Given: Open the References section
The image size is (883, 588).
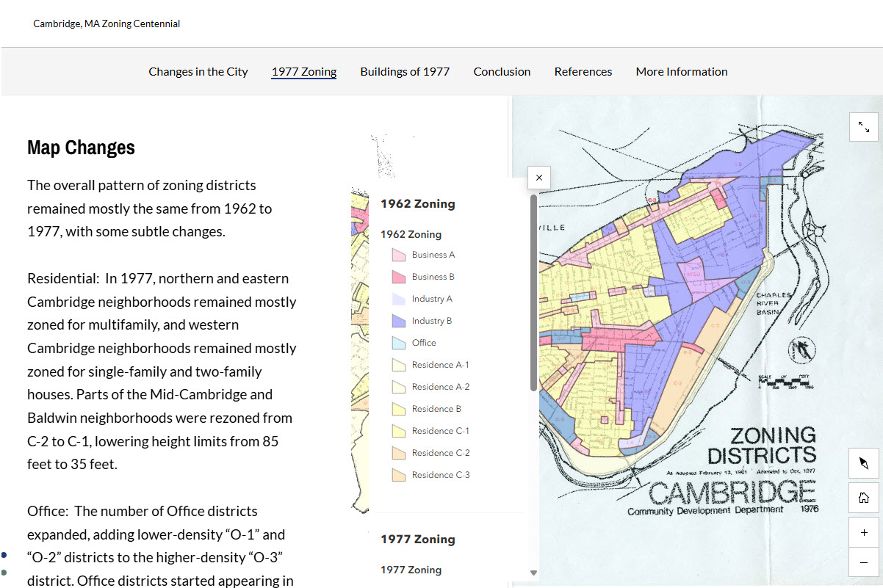Looking at the screenshot, I should (583, 71).
